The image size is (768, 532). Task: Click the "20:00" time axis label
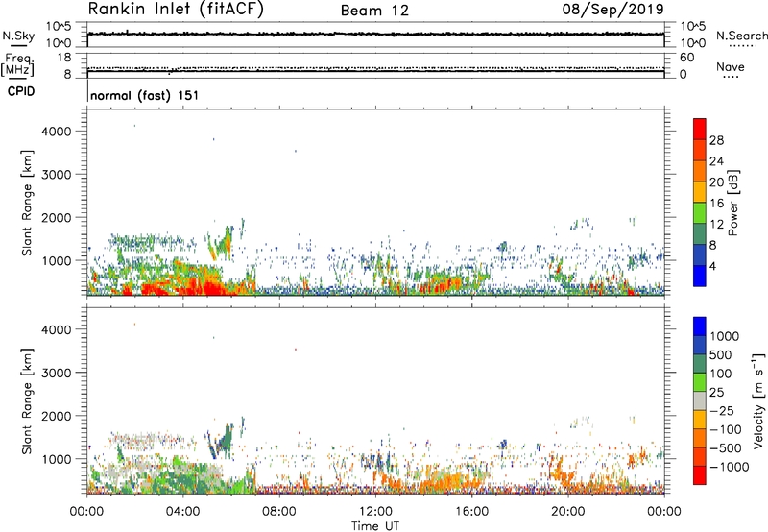point(567,512)
